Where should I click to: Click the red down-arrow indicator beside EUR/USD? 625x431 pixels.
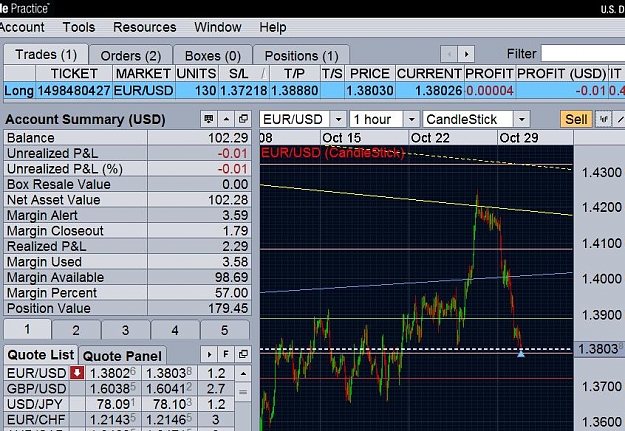pyautogui.click(x=77, y=373)
